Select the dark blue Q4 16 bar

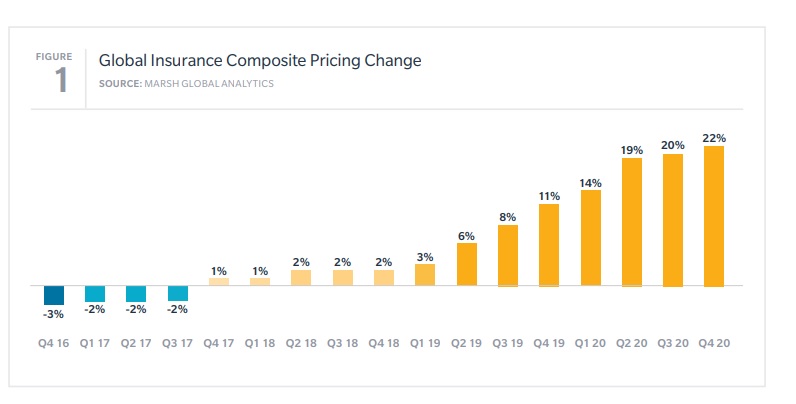[54, 295]
